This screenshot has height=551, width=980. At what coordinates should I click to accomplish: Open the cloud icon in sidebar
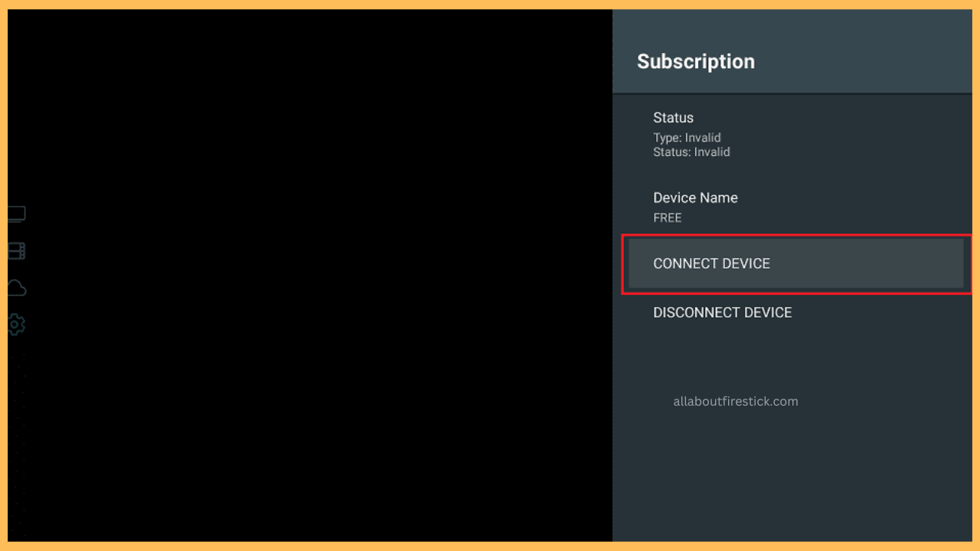click(16, 289)
